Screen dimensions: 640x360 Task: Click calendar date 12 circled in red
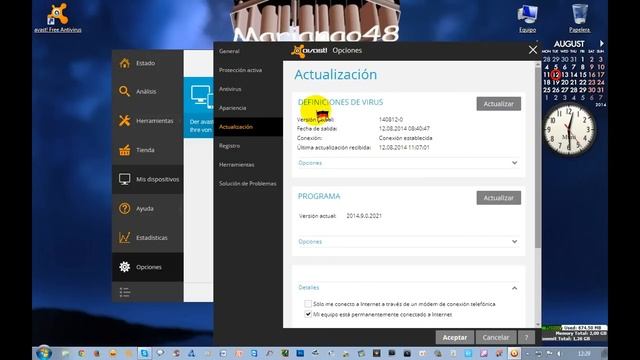(x=556, y=75)
